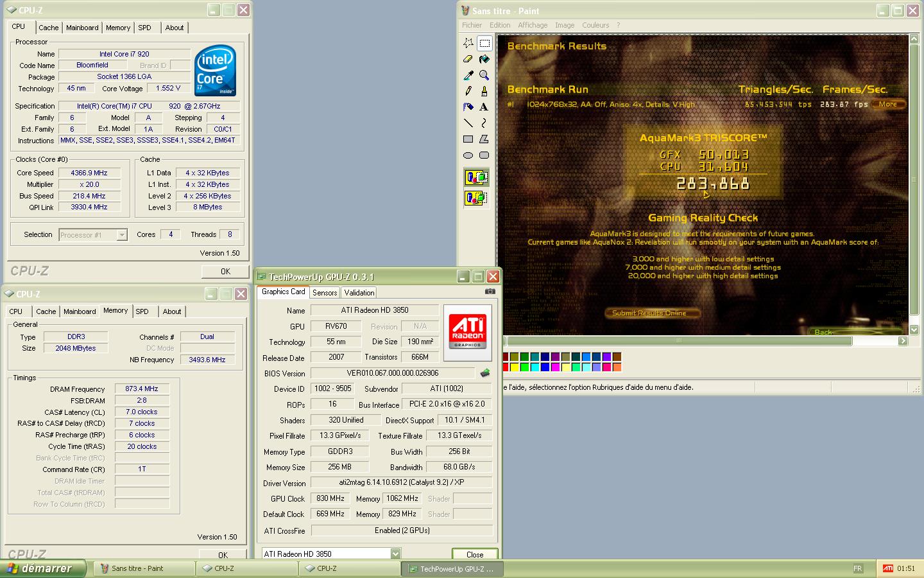Open the Fichier menu in Paint
The image size is (924, 578).
pos(472,25)
